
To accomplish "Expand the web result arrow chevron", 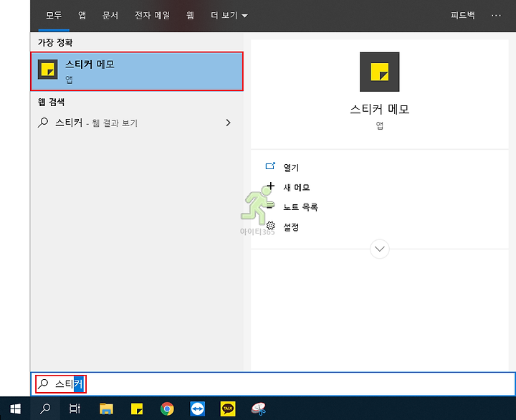I will click(x=229, y=123).
